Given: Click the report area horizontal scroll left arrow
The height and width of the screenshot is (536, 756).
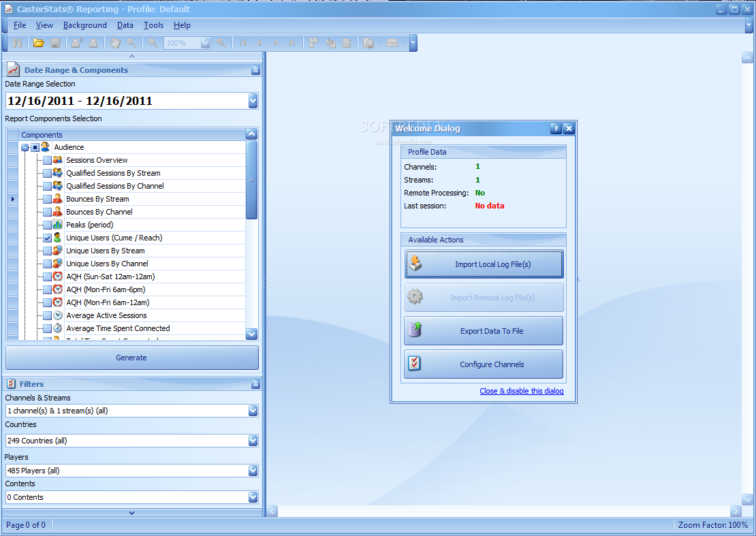Looking at the screenshot, I should pyautogui.click(x=272, y=511).
